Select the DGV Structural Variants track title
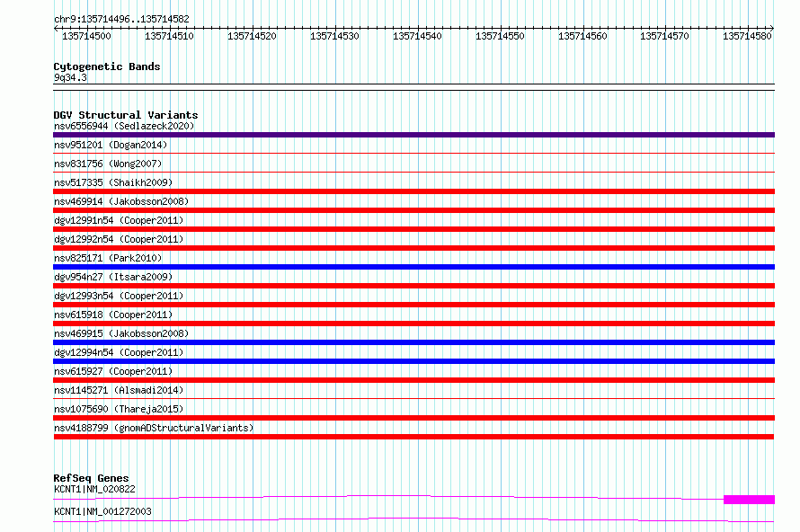Screen dimensions: 800x532 tap(126, 115)
